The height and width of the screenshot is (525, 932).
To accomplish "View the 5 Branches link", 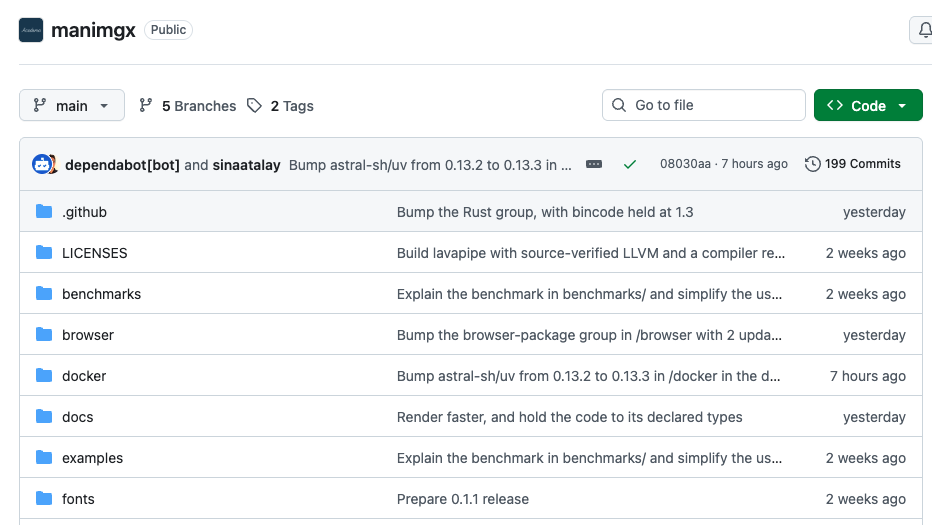I will tap(187, 106).
